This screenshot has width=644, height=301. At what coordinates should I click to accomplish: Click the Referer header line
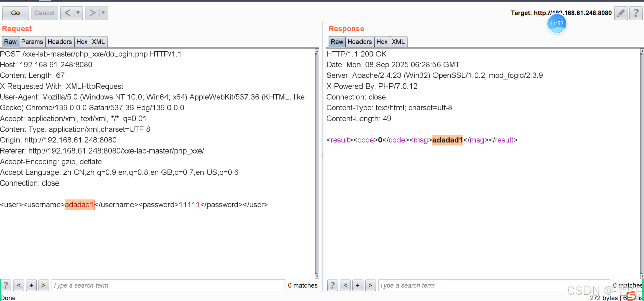pyautogui.click(x=102, y=151)
